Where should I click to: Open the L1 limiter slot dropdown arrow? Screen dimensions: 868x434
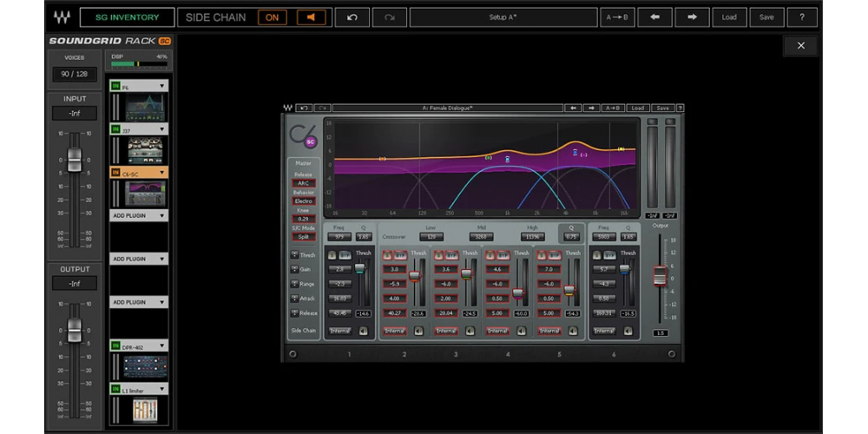coord(161,389)
